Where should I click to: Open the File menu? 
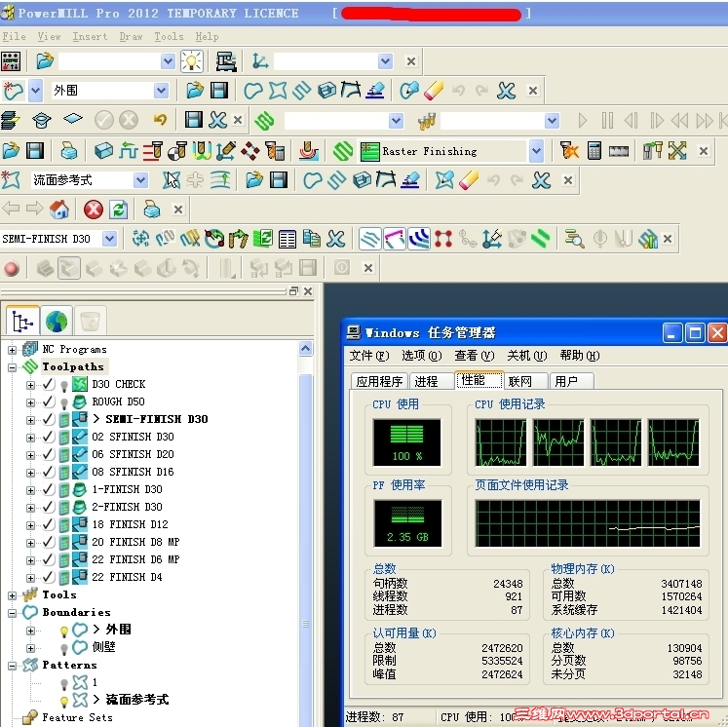[x=14, y=36]
